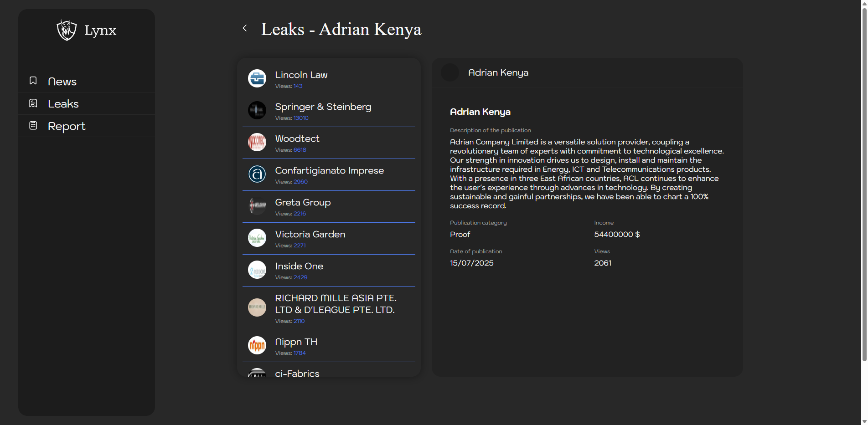Select the Leaks menu item
This screenshot has width=868, height=425.
63,104
